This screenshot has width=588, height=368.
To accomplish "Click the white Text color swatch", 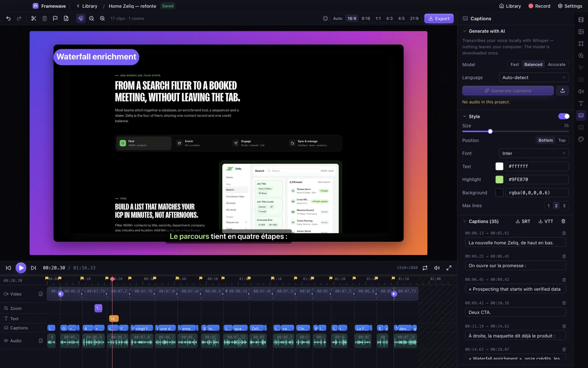I will 499,166.
